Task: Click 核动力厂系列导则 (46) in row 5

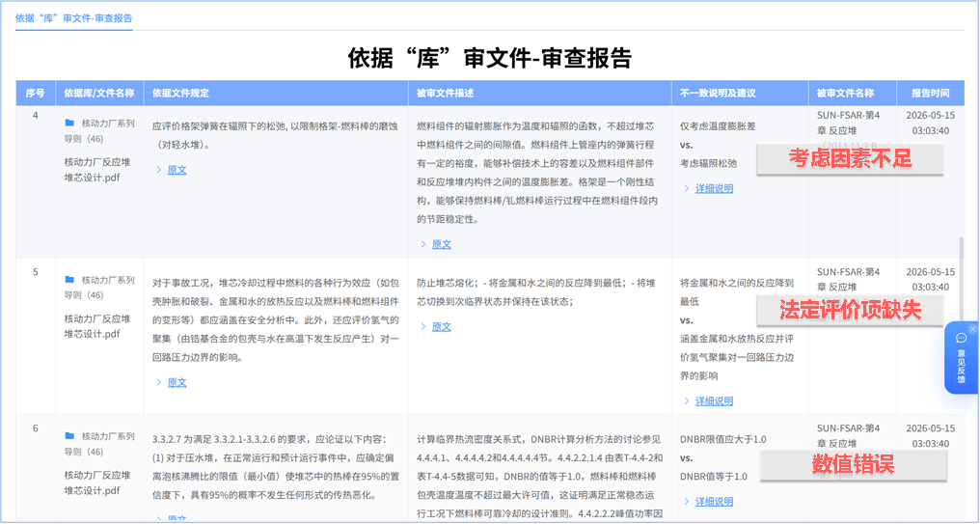Action: (99, 287)
